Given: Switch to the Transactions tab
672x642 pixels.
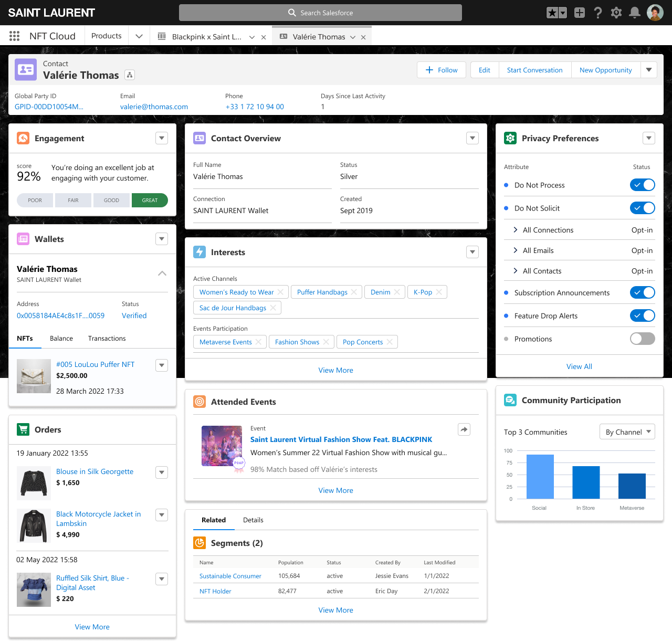Looking at the screenshot, I should coord(107,338).
